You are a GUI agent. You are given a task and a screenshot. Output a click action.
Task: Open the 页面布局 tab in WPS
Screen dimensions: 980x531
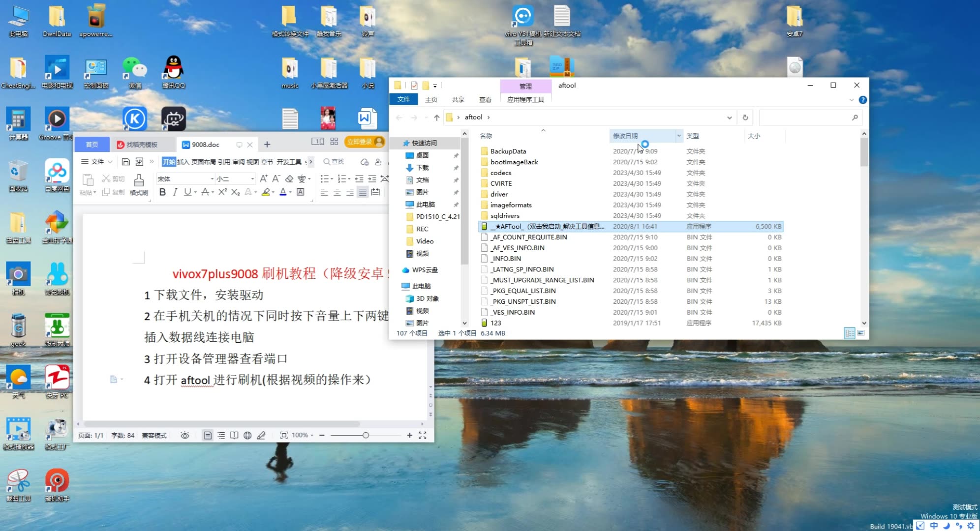204,162
